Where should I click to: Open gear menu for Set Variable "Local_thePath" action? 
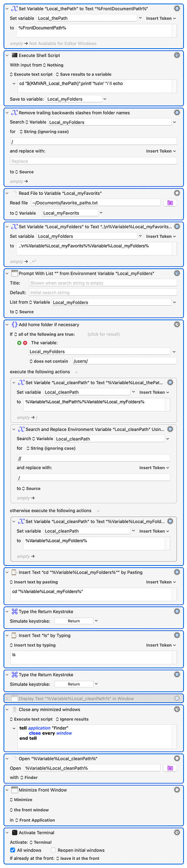click(x=177, y=9)
